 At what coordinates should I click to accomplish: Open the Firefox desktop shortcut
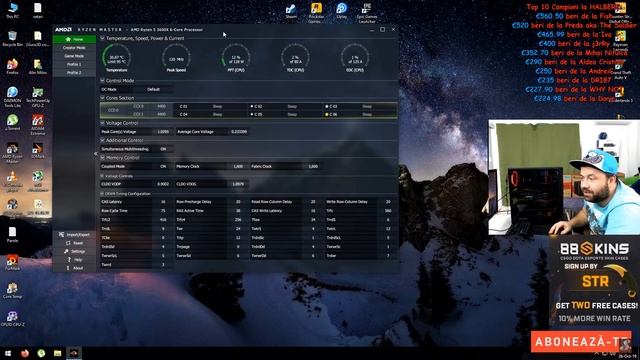[12, 67]
